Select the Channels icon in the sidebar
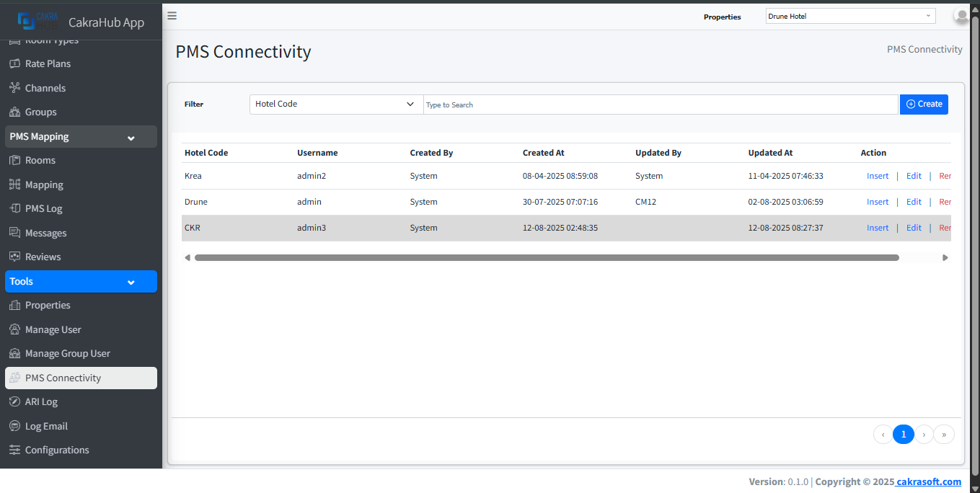Screen dimensions: 980x493 (x=16, y=87)
